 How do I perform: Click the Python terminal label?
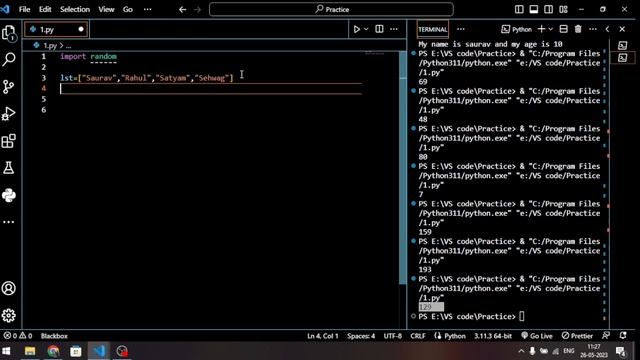(517, 29)
